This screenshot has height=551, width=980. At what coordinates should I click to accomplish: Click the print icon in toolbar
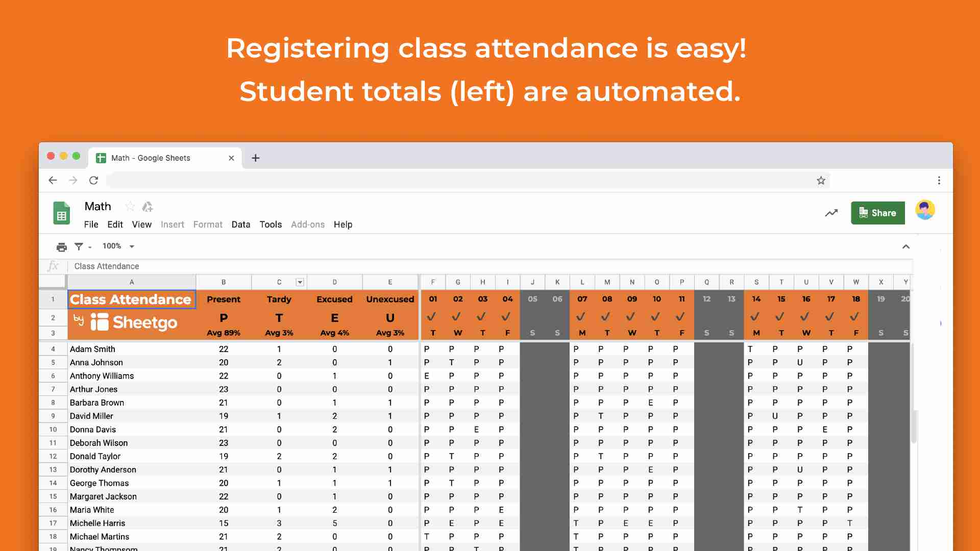[x=61, y=245]
